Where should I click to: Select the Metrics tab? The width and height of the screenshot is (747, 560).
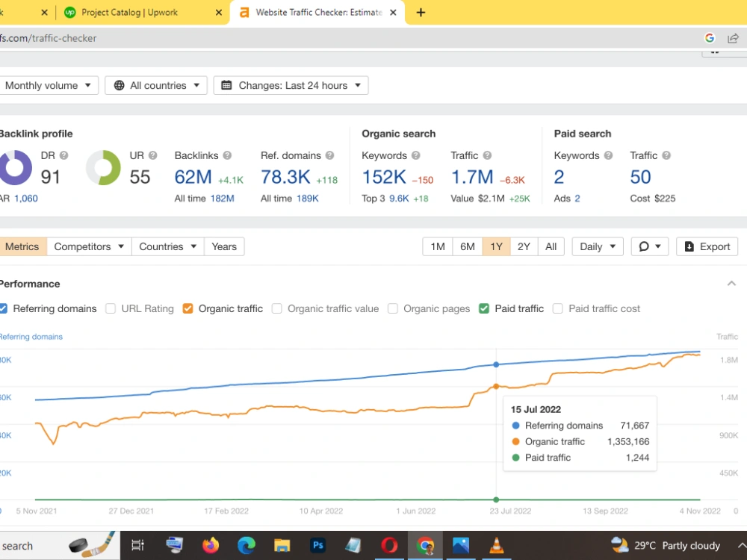22,246
